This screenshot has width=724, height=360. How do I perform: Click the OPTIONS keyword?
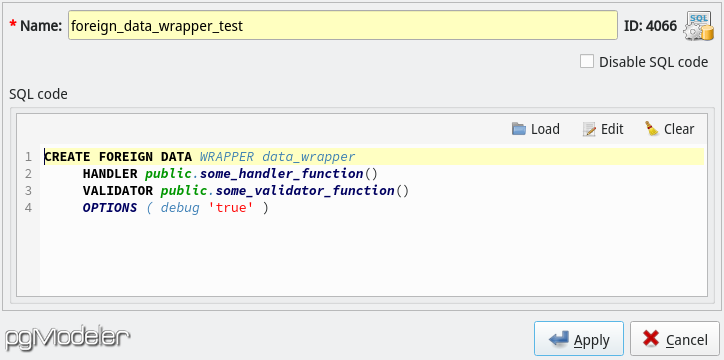click(110, 208)
